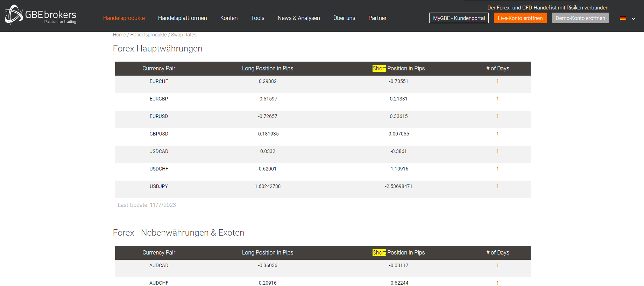
Task: Click GBPUSD long value -0.181935
Action: coord(268,134)
